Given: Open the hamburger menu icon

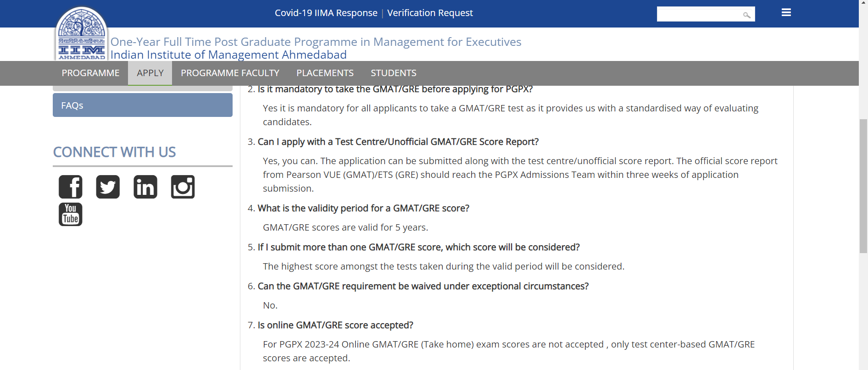Looking at the screenshot, I should (786, 13).
